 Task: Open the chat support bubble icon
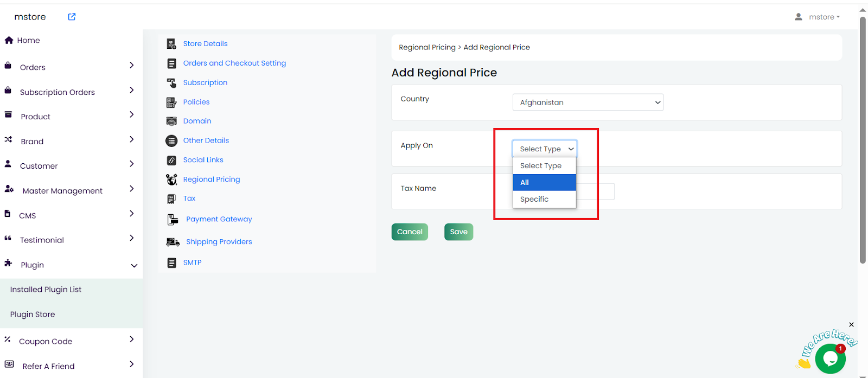(830, 358)
